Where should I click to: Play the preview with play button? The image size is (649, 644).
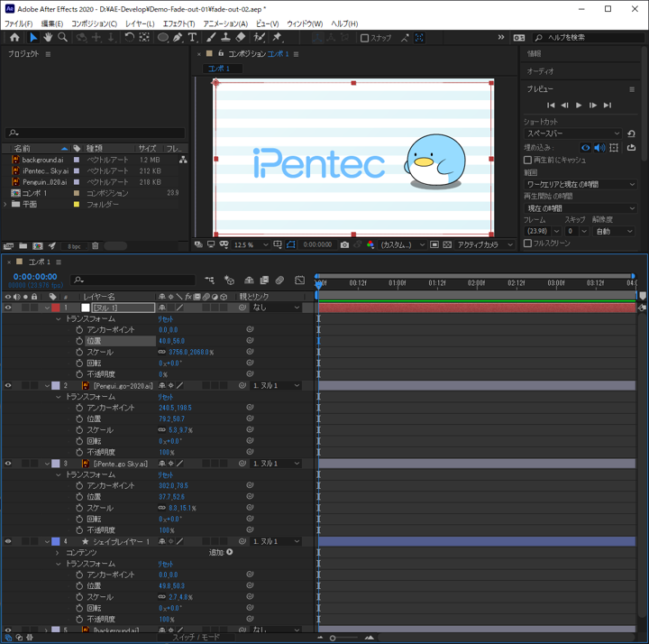pyautogui.click(x=579, y=106)
